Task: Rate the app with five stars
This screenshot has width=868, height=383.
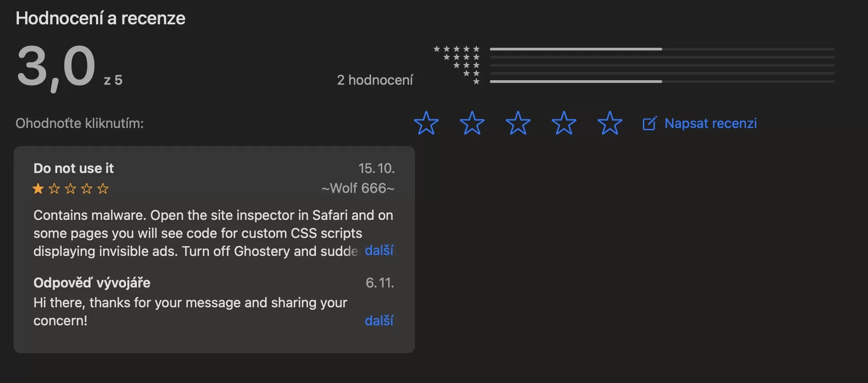Action: coord(610,123)
